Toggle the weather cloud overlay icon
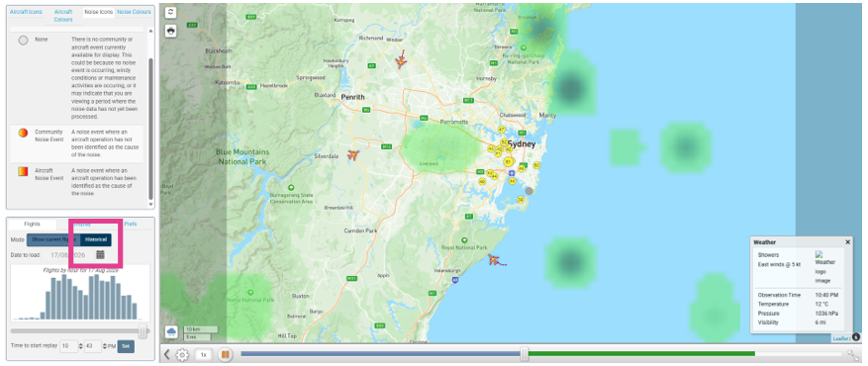868x366 pixels. point(171,331)
